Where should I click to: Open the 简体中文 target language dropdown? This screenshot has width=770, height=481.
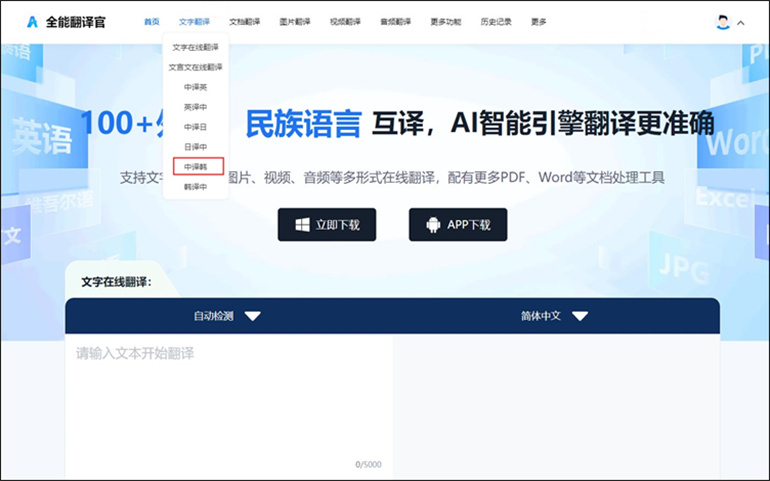click(554, 316)
